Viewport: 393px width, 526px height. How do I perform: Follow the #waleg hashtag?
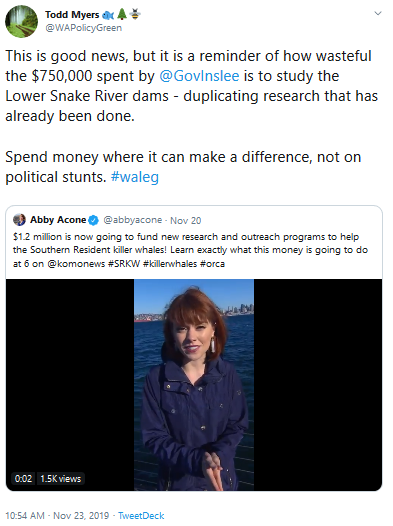pyautogui.click(x=135, y=177)
